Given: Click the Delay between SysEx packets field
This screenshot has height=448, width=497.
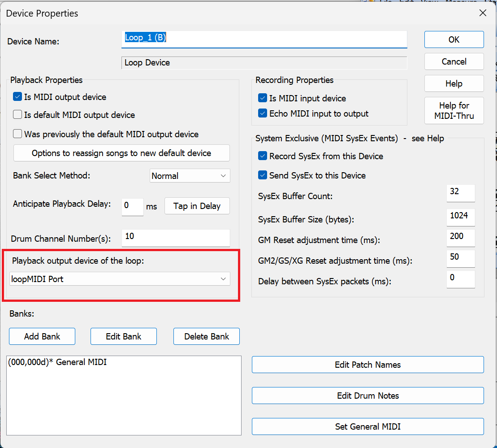Looking at the screenshot, I should click(x=461, y=279).
